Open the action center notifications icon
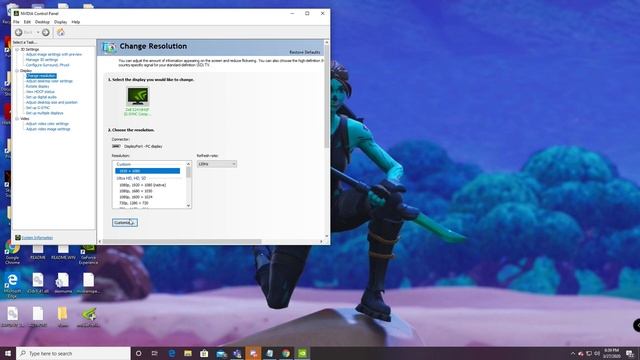The height and width of the screenshot is (360, 640). (x=630, y=353)
